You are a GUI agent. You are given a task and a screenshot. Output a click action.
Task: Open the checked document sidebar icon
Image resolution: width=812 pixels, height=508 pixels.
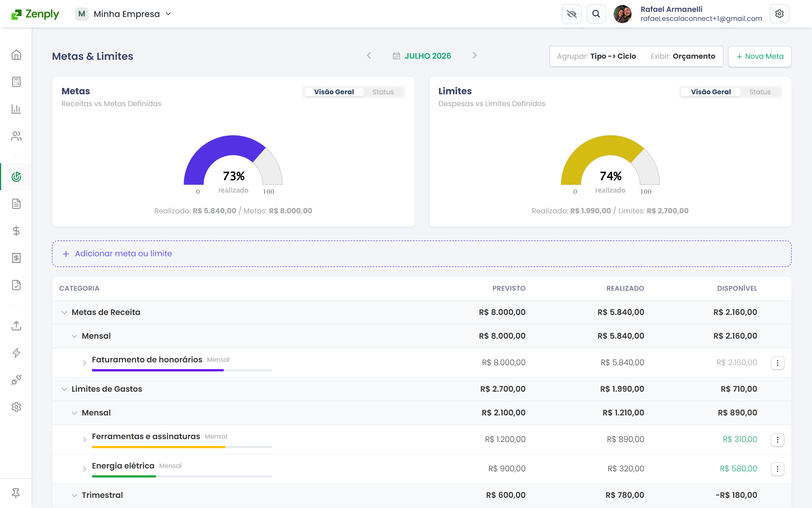[16, 285]
